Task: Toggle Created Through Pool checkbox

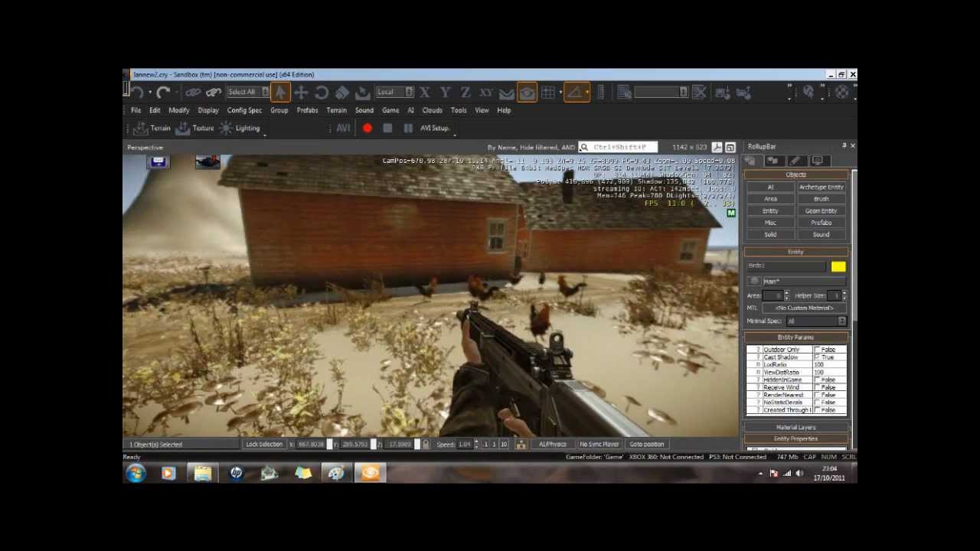Action: (x=818, y=410)
